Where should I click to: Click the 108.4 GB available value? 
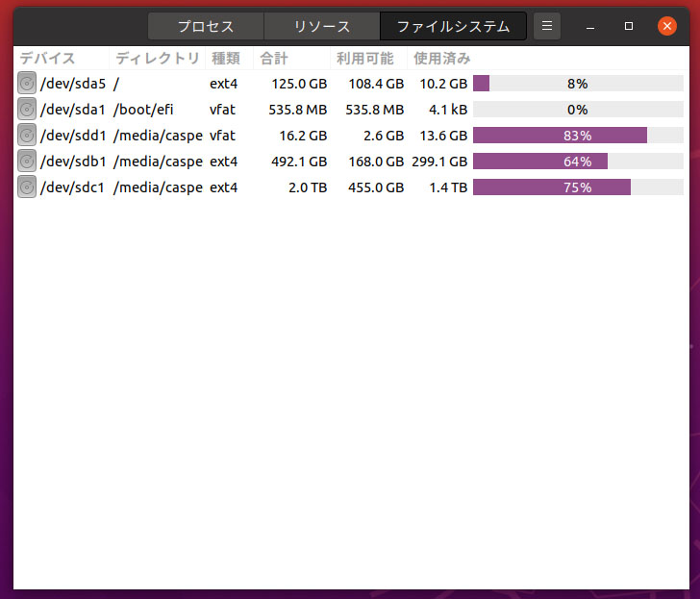tap(376, 84)
